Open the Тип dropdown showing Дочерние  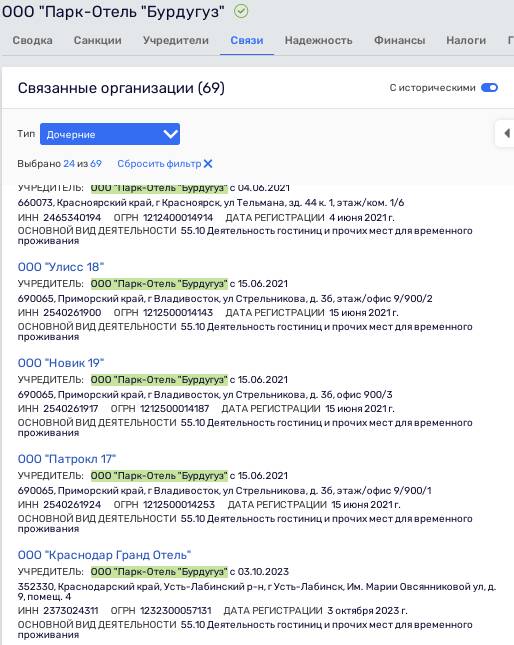110,134
